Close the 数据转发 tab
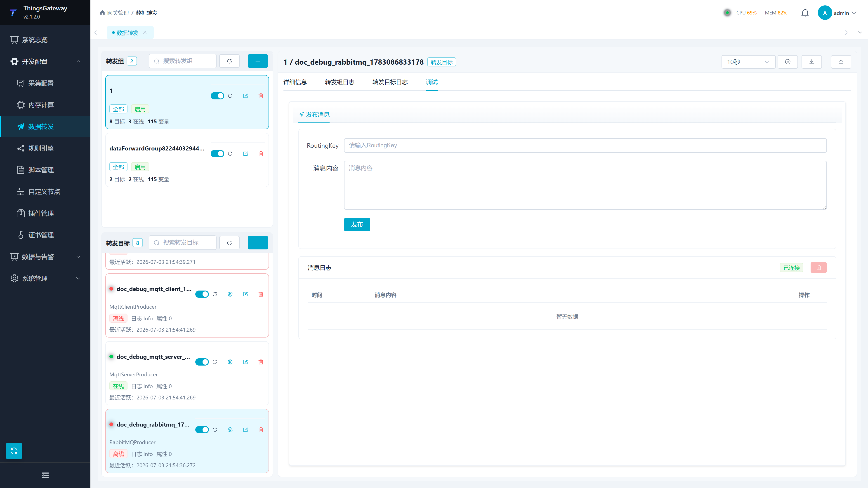 pyautogui.click(x=145, y=32)
